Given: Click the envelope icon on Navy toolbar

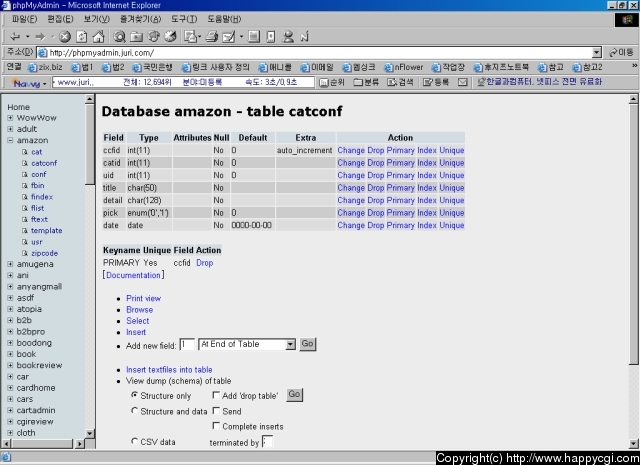Looking at the screenshot, I should [x=462, y=82].
